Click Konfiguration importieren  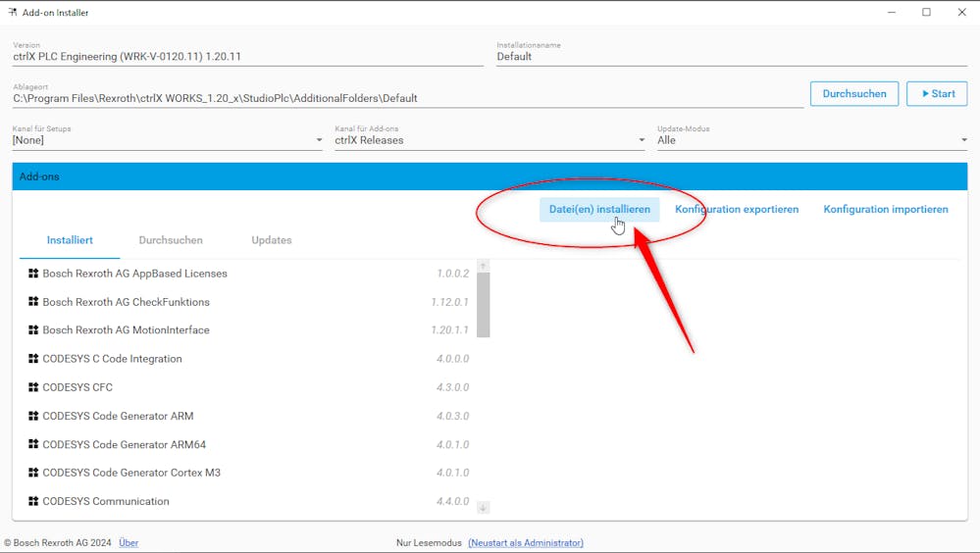click(x=886, y=209)
